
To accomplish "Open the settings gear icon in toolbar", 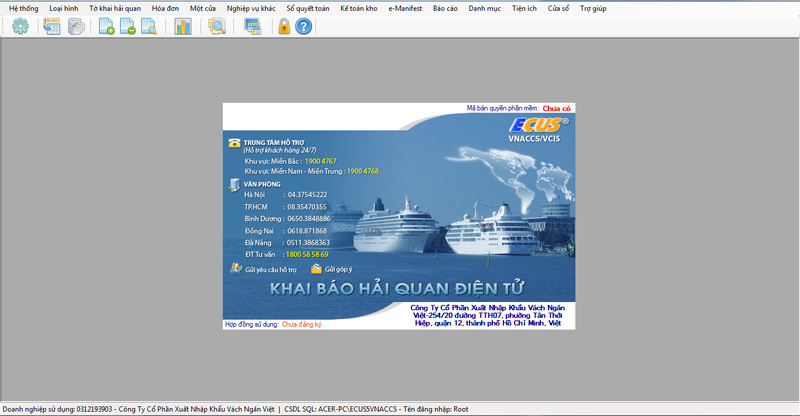I will (20, 26).
